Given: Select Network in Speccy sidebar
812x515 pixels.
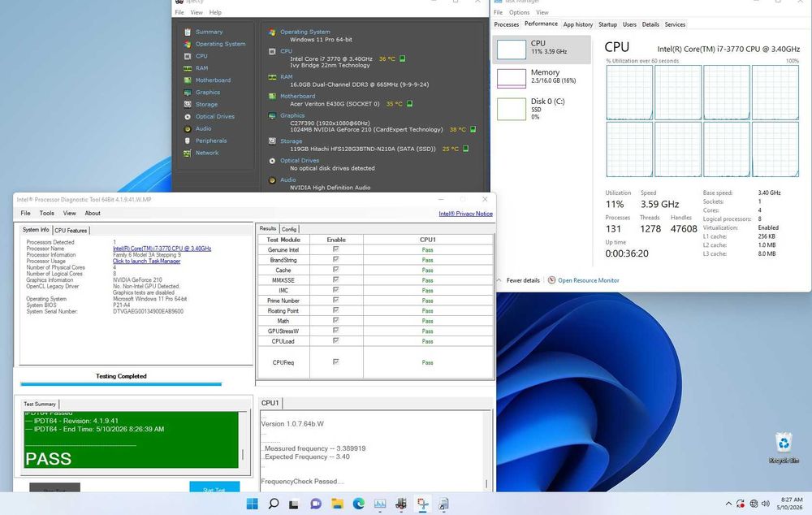Looking at the screenshot, I should pos(206,153).
